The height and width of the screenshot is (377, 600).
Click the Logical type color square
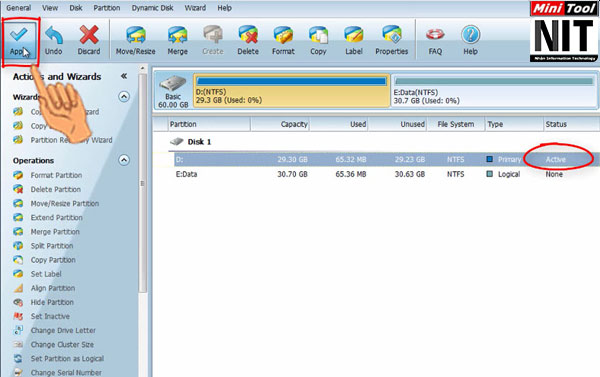coord(489,174)
